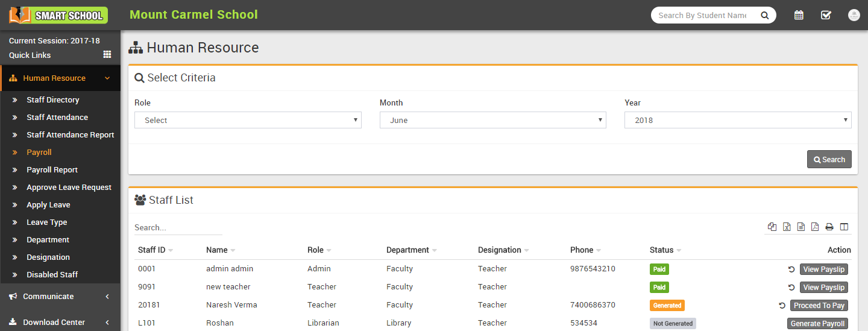Open the Quick Links grid icon
Screen dimensions: 868x331
[x=107, y=55]
